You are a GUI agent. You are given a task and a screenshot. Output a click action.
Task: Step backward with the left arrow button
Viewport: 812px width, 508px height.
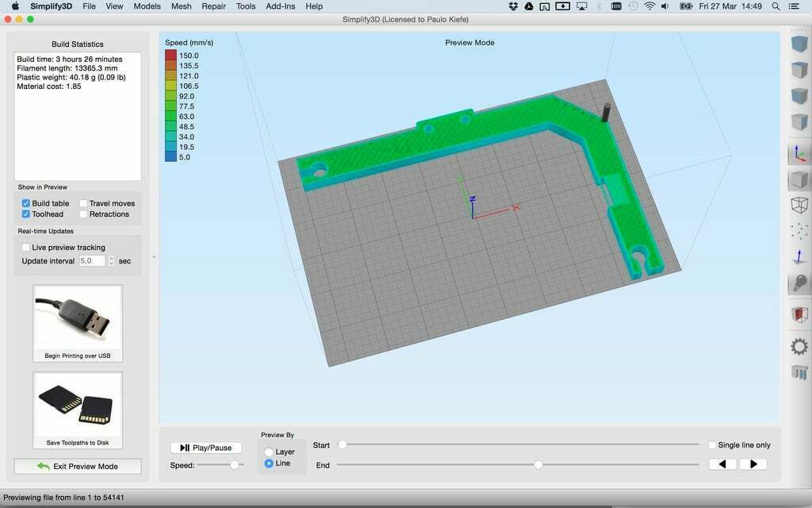pyautogui.click(x=723, y=464)
